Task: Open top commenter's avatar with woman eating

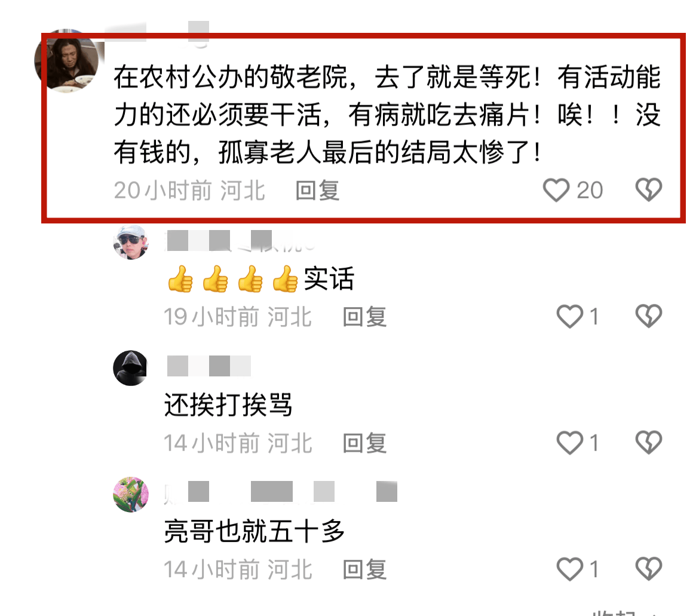Action: (x=68, y=62)
